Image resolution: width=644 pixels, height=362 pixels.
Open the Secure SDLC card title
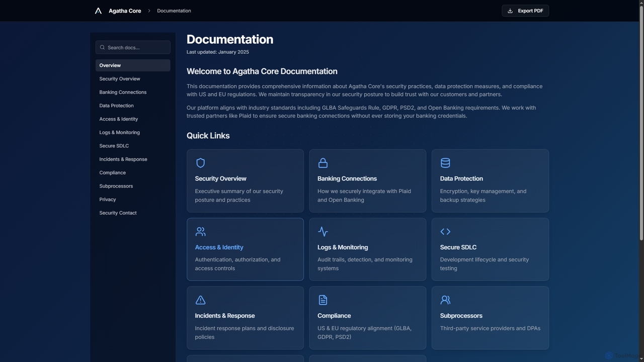(x=458, y=247)
